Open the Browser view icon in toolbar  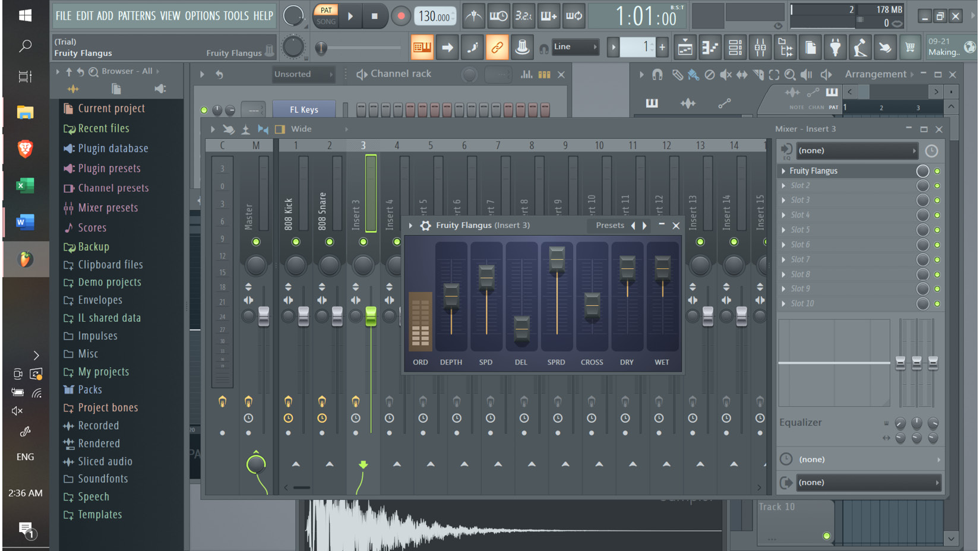pyautogui.click(x=785, y=47)
